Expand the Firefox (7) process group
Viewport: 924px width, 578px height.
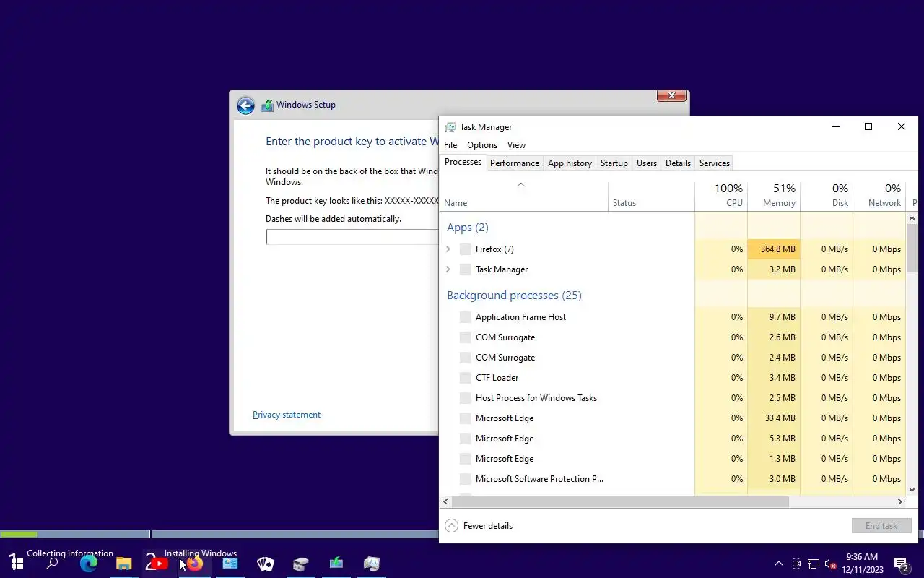point(448,249)
